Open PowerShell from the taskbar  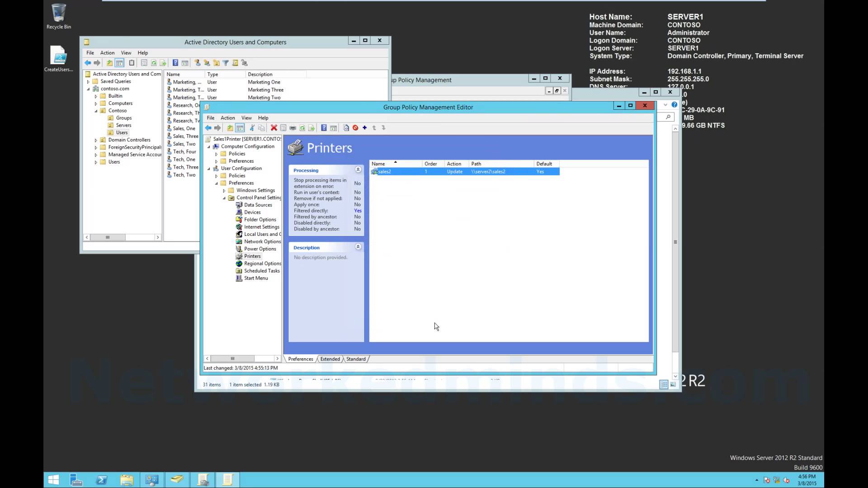pyautogui.click(x=102, y=480)
